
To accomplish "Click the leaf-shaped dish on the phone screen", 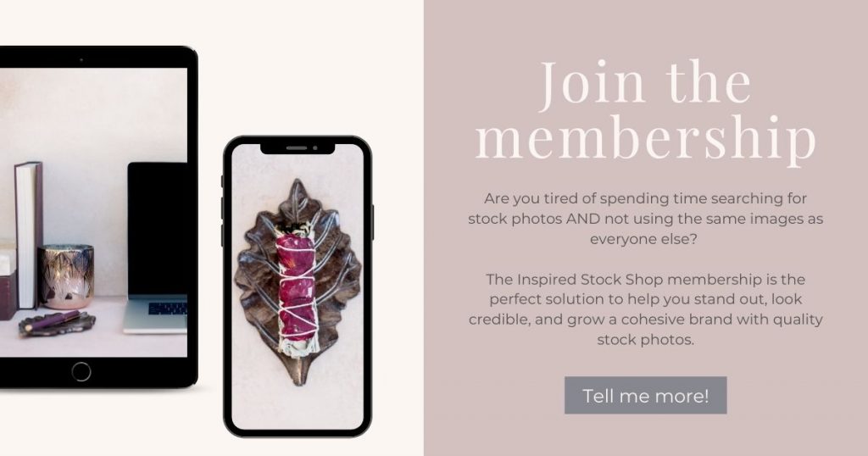I will pyautogui.click(x=298, y=281).
